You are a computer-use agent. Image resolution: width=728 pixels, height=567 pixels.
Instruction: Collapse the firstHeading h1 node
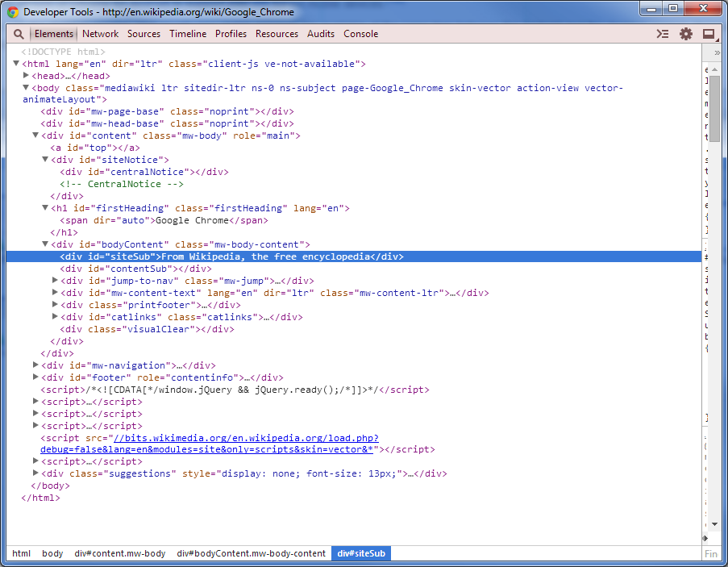click(x=45, y=207)
